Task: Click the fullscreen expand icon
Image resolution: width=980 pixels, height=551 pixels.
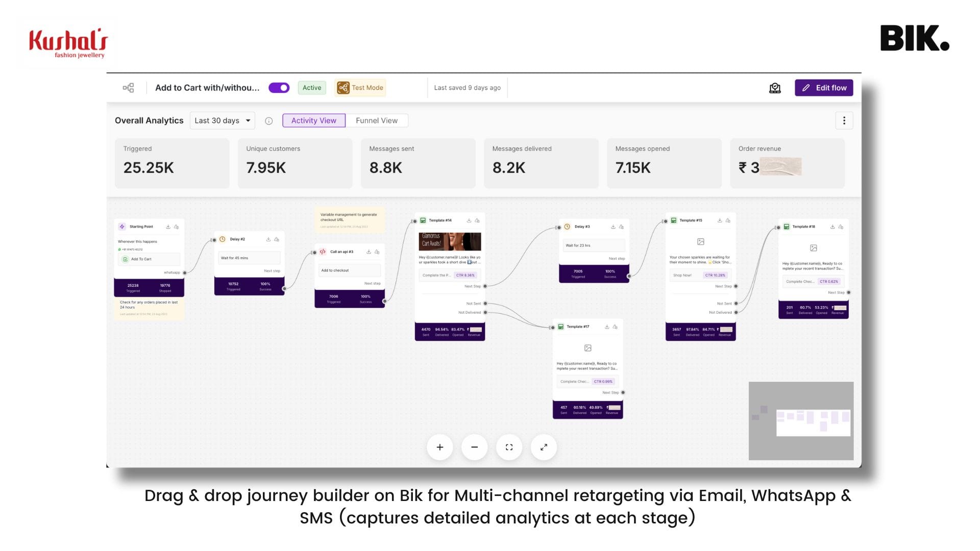Action: click(544, 447)
